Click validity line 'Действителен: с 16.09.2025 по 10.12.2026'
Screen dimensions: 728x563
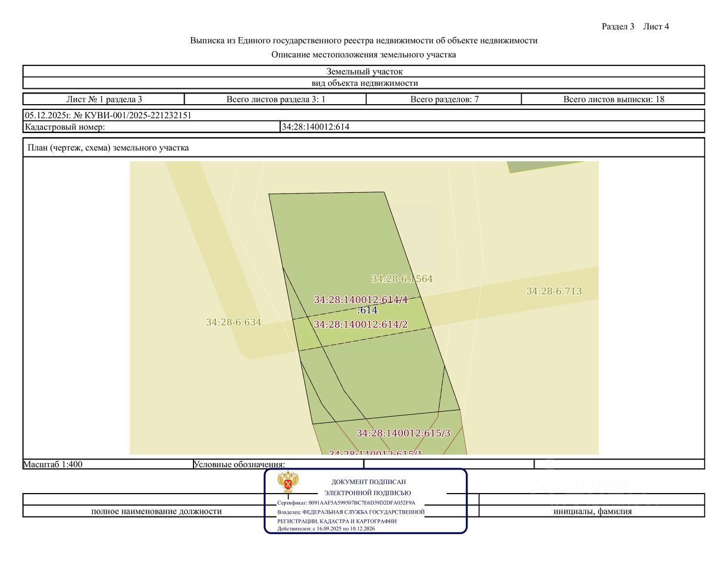click(326, 529)
